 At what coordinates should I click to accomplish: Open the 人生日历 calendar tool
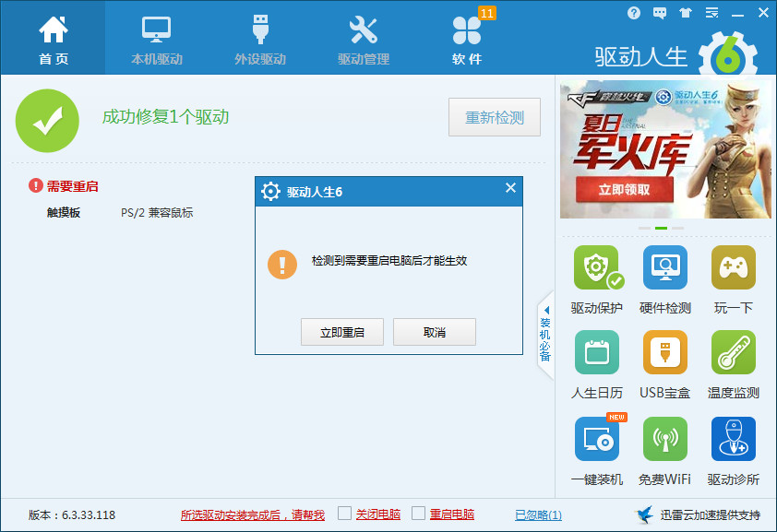click(x=597, y=352)
